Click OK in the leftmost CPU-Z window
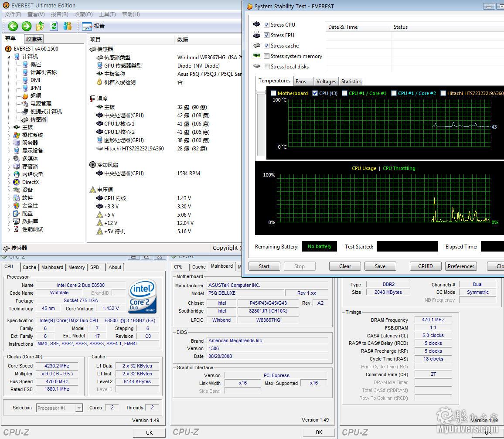The width and height of the screenshot is (504, 439). click(x=150, y=432)
